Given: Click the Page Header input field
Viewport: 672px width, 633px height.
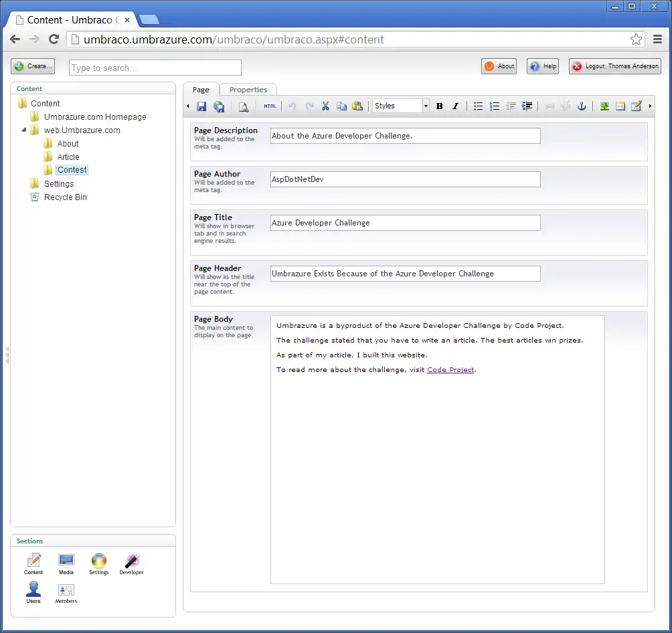Looking at the screenshot, I should [406, 274].
